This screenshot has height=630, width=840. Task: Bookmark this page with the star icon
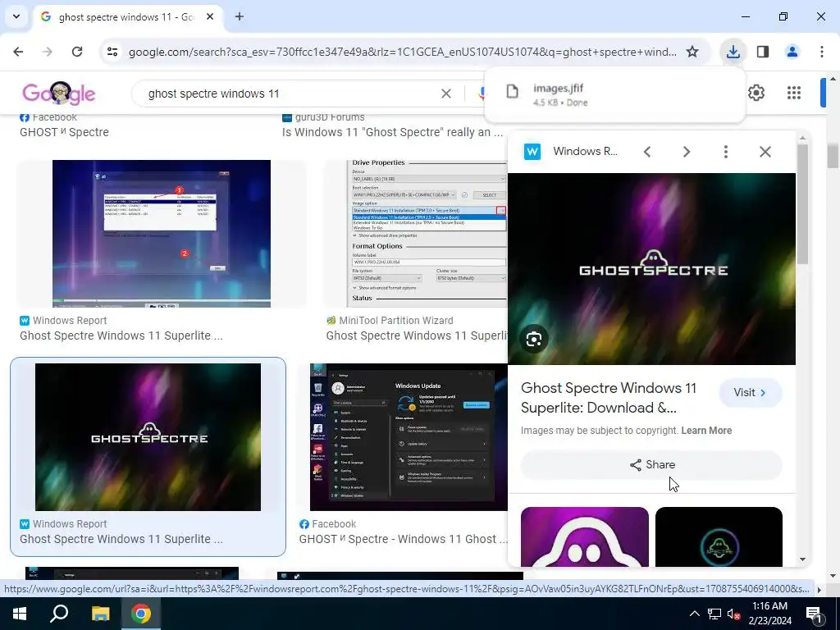click(692, 52)
